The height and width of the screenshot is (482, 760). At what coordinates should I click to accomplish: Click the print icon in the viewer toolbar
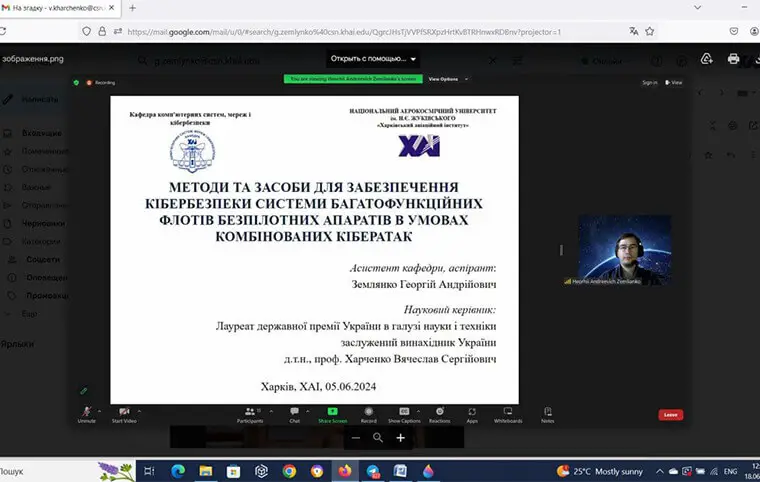[733, 59]
